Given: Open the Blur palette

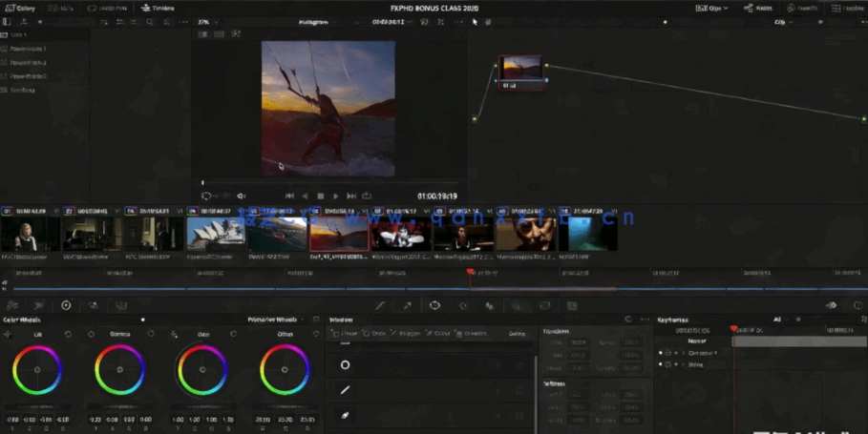Looking at the screenshot, I should pos(489,305).
